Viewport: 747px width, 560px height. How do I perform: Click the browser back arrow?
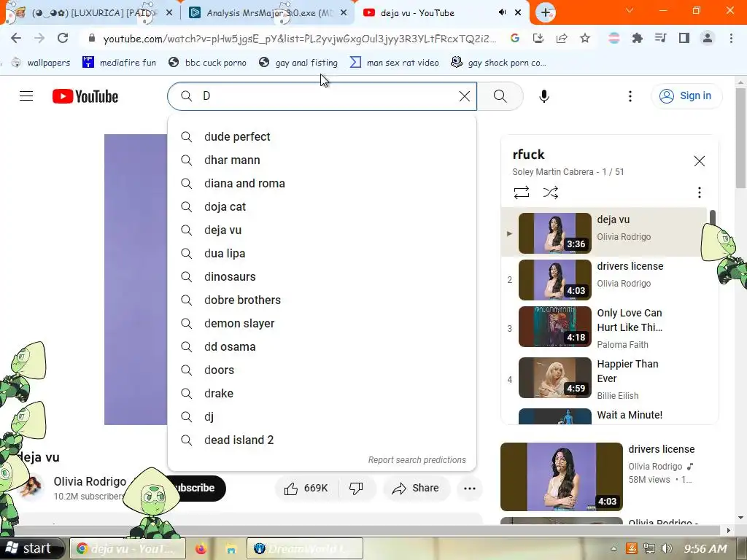pos(16,38)
